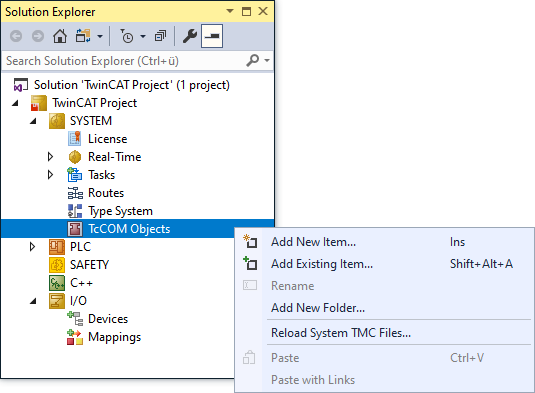Select the C++ tree item

tap(81, 283)
